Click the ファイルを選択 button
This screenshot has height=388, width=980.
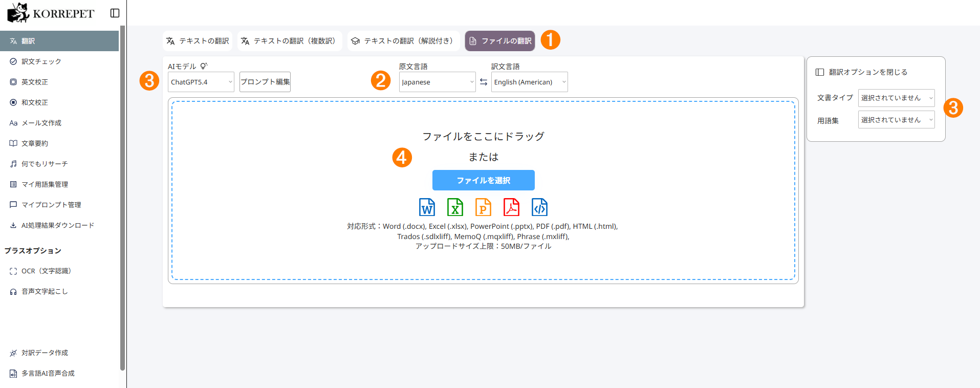point(484,180)
